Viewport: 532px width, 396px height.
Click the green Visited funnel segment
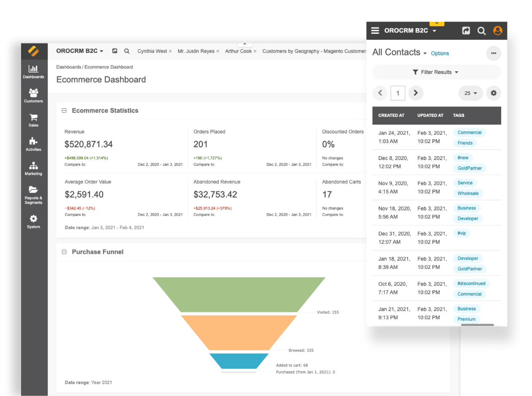[239, 294]
